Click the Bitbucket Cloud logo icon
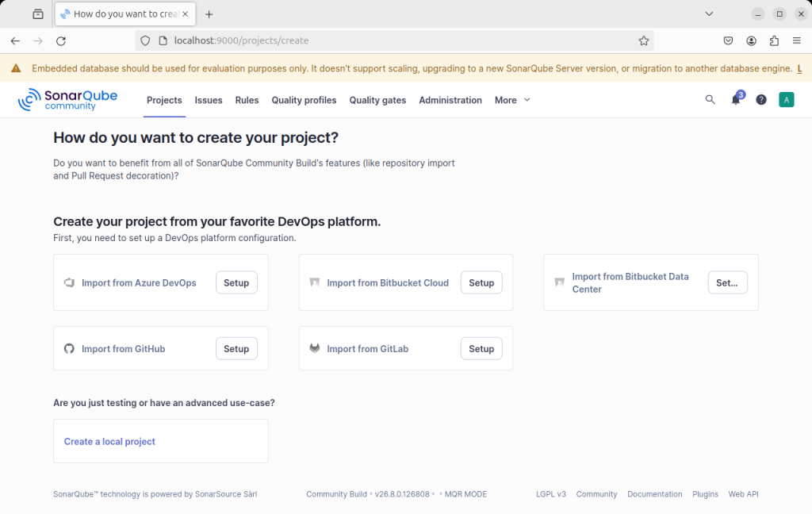812x514 pixels. (x=314, y=282)
